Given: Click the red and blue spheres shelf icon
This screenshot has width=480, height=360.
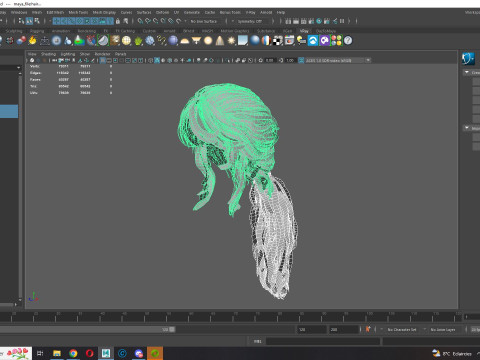Looking at the screenshot, I should point(21,41).
